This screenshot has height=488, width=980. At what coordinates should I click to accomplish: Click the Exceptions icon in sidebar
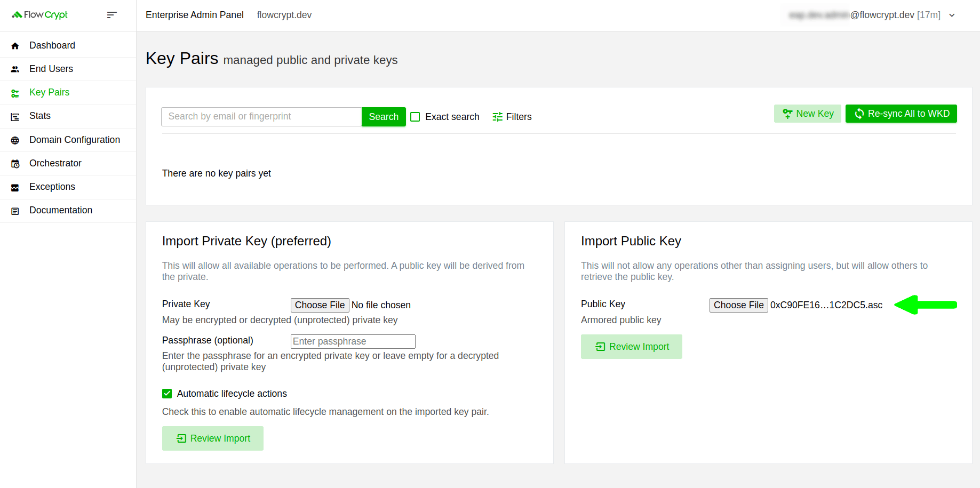(15, 187)
